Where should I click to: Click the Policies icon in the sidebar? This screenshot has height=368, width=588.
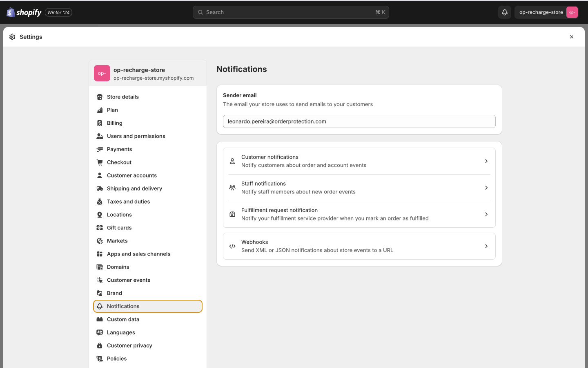click(100, 359)
